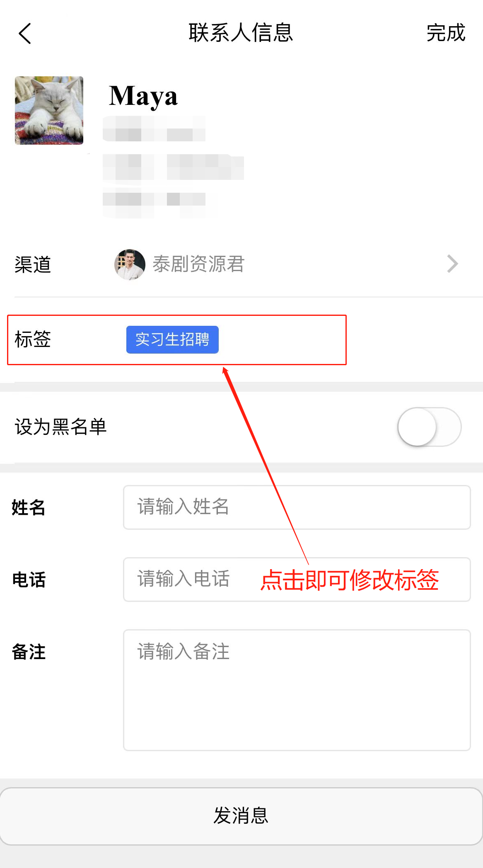
Task: Click the 请输入备注 remarks text area
Action: (297, 690)
